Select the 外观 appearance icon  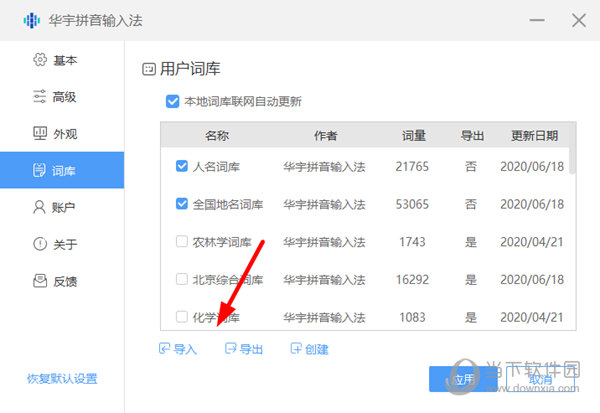click(x=40, y=134)
